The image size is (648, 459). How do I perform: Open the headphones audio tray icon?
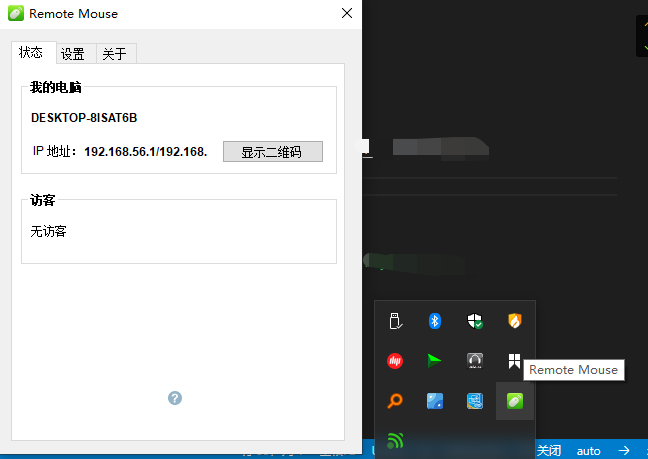point(474,361)
